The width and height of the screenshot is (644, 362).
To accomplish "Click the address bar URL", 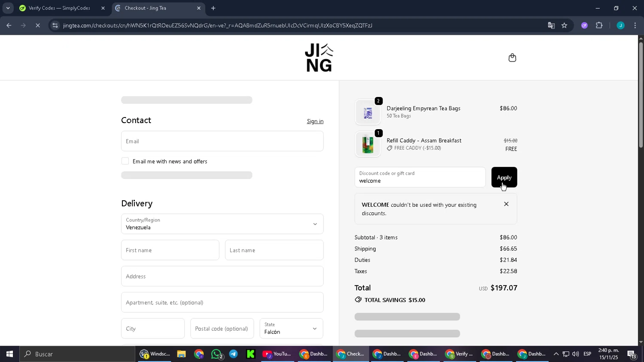I will [217, 25].
